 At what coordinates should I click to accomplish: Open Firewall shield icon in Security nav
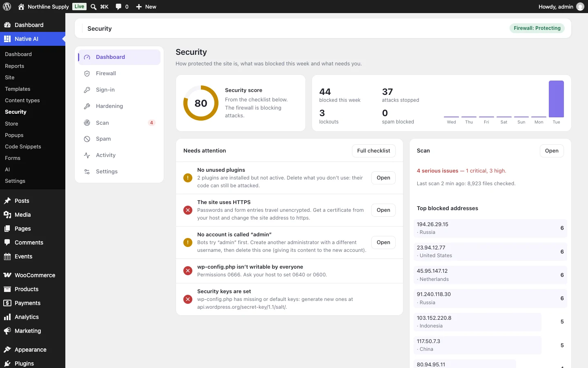click(x=87, y=74)
